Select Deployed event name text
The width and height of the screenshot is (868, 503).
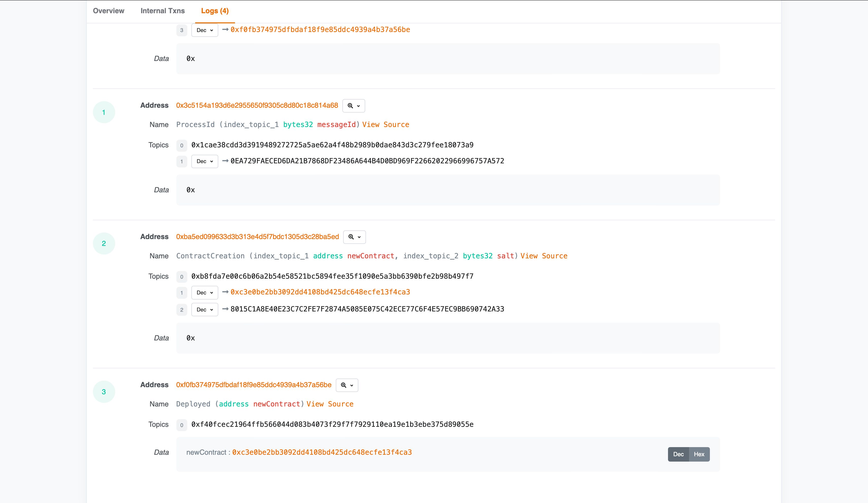tap(193, 404)
